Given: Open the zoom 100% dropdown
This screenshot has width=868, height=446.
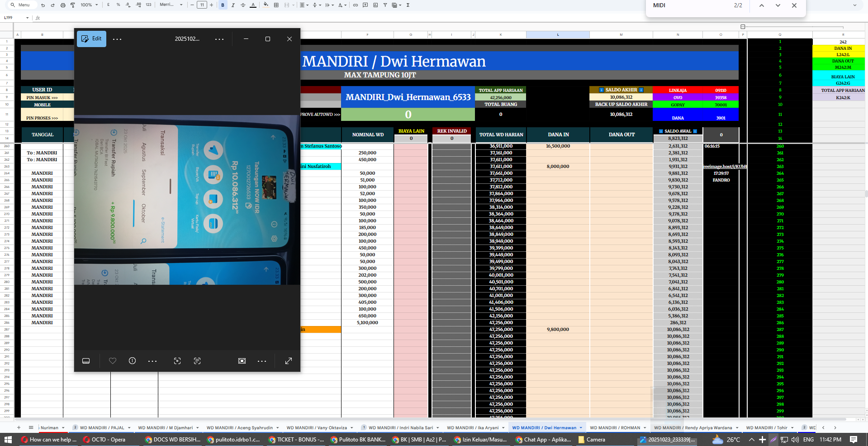Looking at the screenshot, I should [x=89, y=5].
